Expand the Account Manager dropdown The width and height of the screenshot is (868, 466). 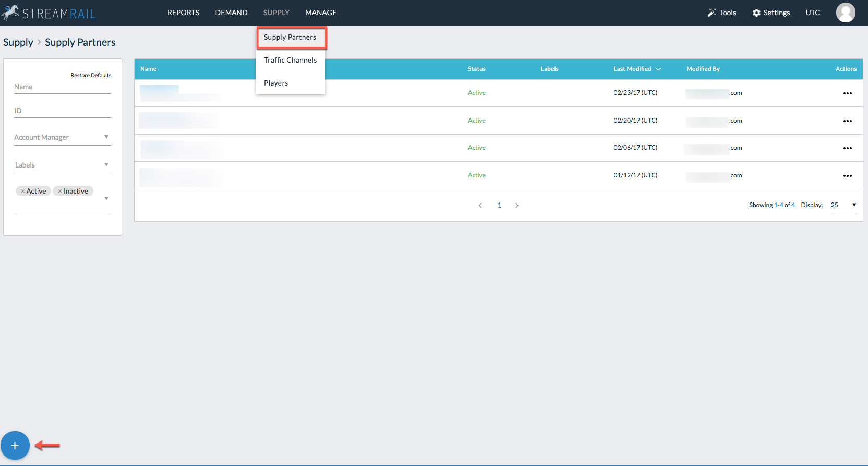pyautogui.click(x=106, y=137)
